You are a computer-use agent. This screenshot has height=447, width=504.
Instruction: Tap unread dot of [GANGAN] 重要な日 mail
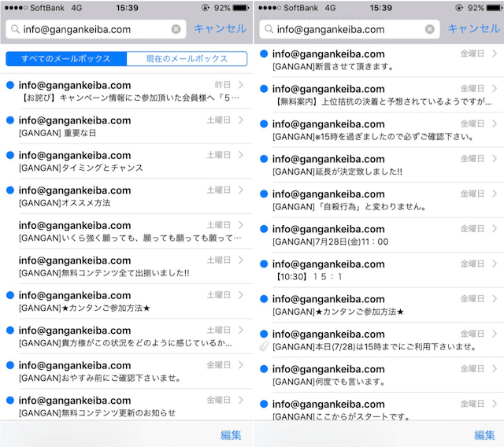pyautogui.click(x=10, y=120)
